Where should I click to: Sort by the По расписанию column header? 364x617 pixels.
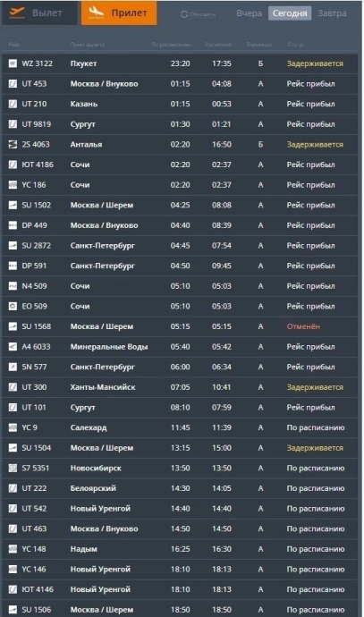[x=171, y=45]
